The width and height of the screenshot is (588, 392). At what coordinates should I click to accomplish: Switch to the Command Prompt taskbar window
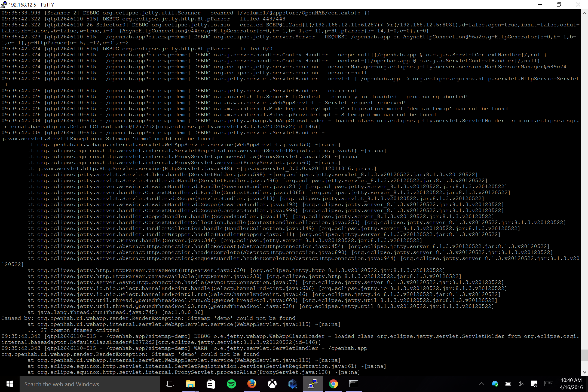354,384
